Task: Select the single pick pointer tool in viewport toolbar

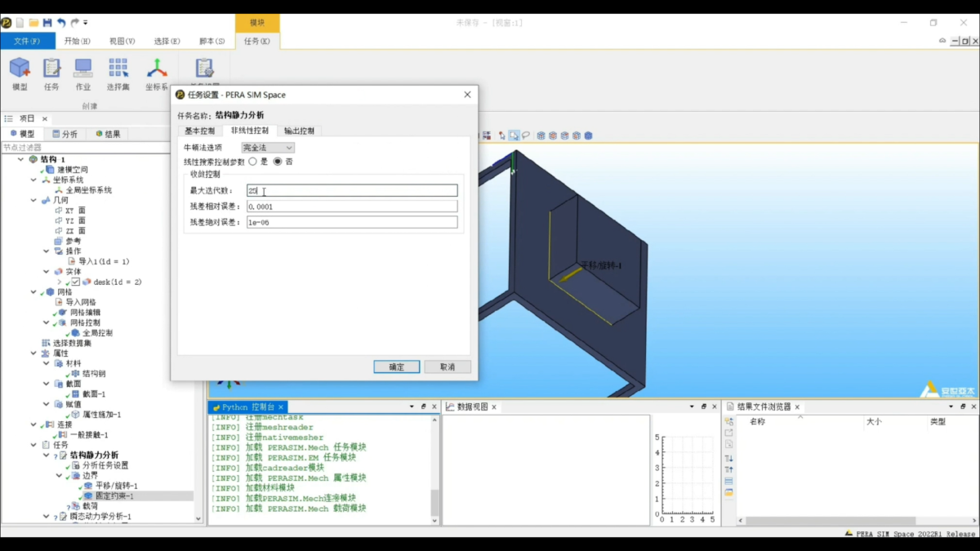Action: pyautogui.click(x=503, y=136)
